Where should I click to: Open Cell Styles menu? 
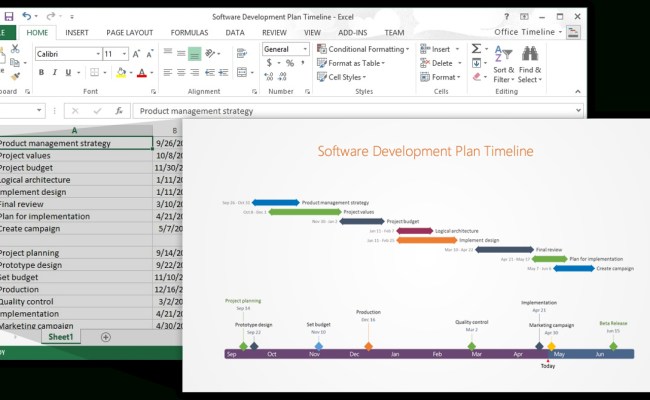[342, 77]
